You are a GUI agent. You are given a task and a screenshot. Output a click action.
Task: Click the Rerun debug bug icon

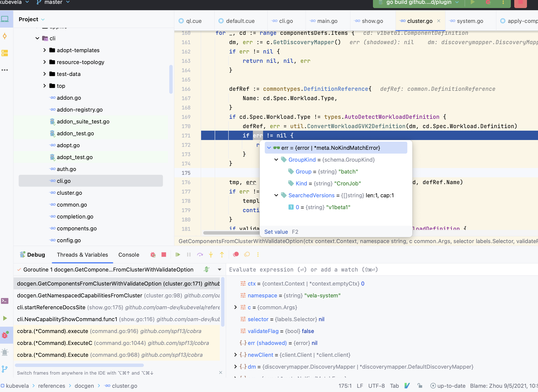(153, 255)
